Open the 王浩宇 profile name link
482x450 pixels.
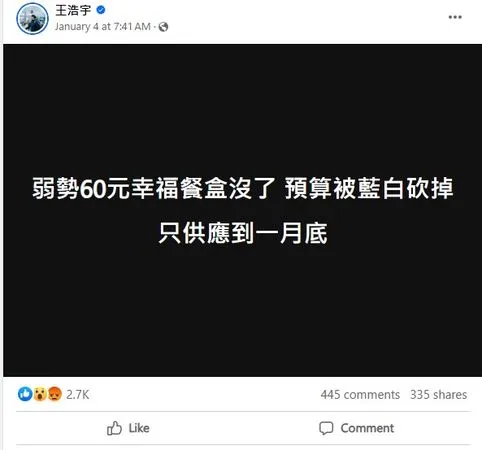point(73,10)
